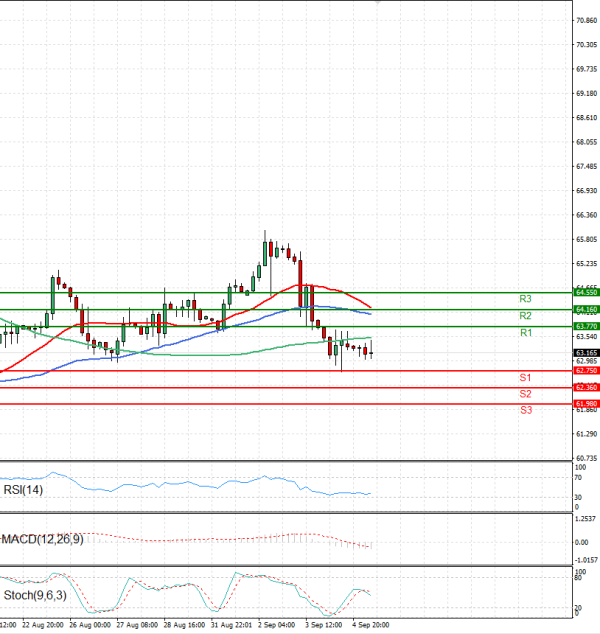Click the 70.860 price axis value

[x=586, y=20]
